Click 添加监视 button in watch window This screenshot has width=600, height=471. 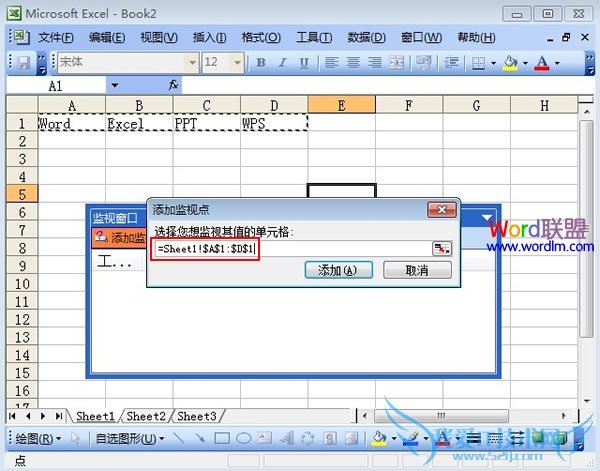119,238
